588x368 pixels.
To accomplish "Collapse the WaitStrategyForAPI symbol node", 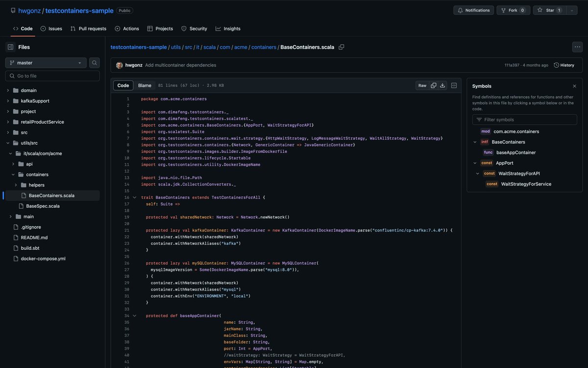I will [478, 174].
